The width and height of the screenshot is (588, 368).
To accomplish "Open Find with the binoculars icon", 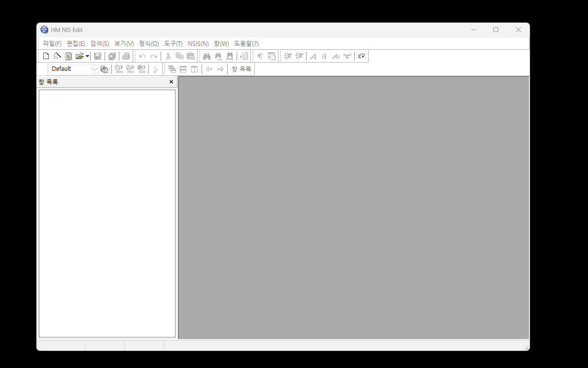I will coord(207,56).
